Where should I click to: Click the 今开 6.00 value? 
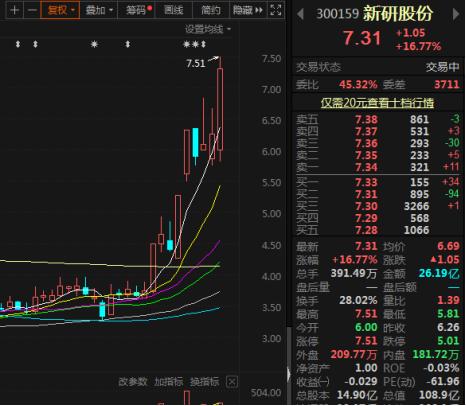(366, 327)
